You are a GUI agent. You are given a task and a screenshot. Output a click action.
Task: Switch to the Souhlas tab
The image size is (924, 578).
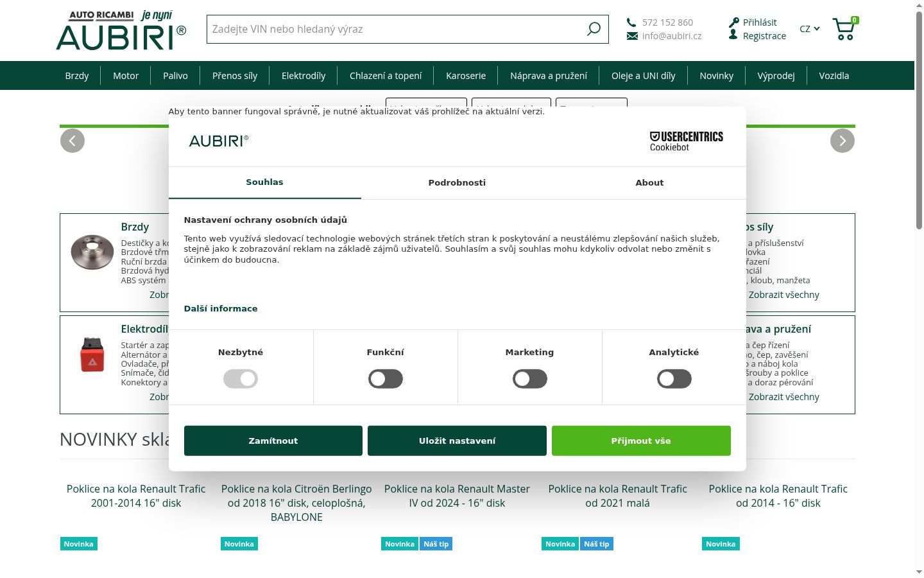tap(265, 182)
